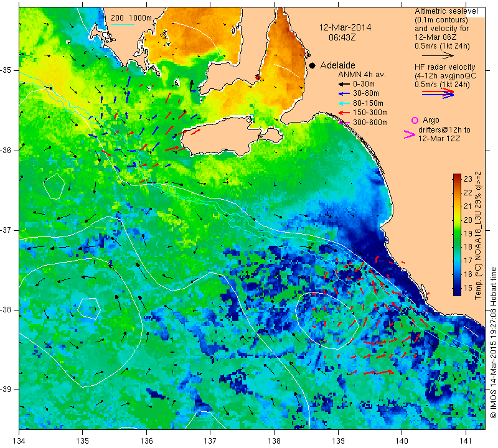
Task: Click the -38 latitude axis label
Action: point(6,310)
